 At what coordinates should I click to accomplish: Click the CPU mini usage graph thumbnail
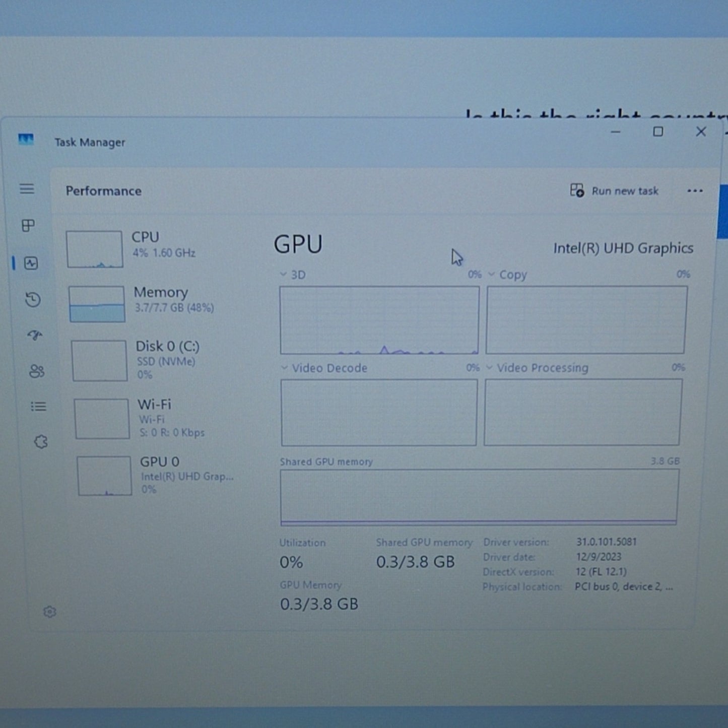(x=94, y=249)
